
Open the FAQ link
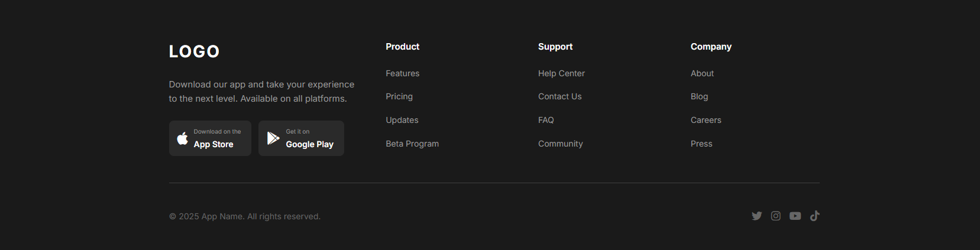click(x=546, y=120)
